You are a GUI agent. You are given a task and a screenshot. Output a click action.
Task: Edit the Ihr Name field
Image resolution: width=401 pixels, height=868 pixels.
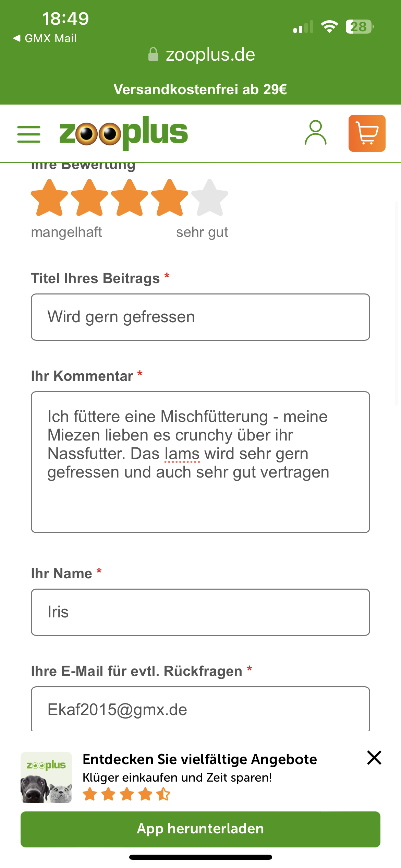pyautogui.click(x=200, y=612)
